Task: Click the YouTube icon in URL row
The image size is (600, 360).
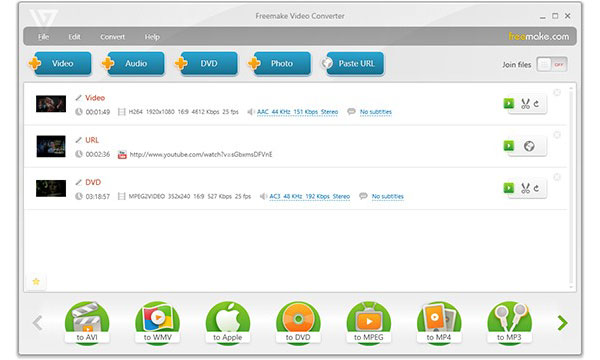Action: [122, 155]
